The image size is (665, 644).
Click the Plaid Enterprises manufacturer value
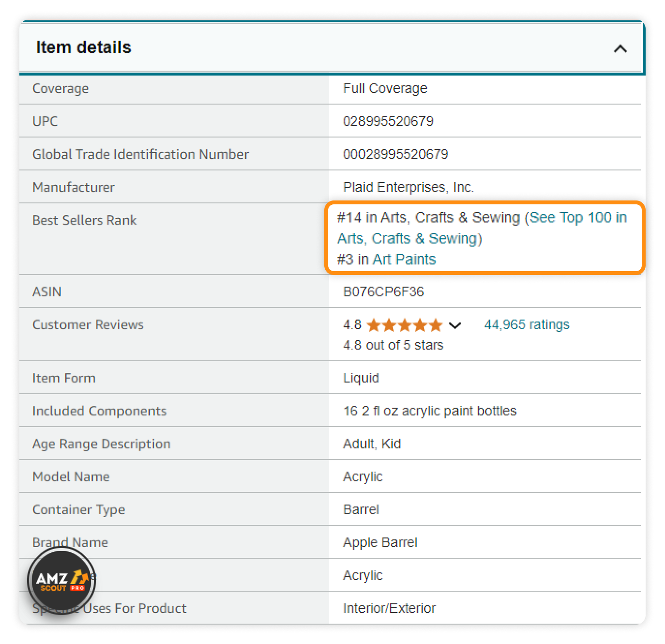409,186
